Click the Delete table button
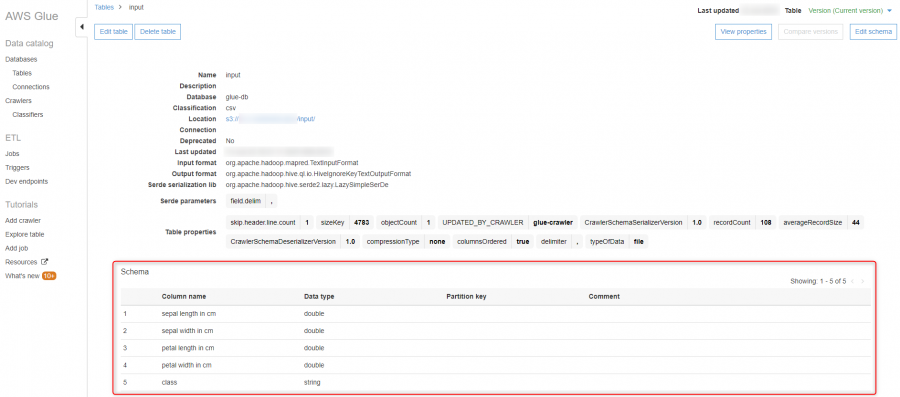The width and height of the screenshot is (900, 397). pos(158,32)
